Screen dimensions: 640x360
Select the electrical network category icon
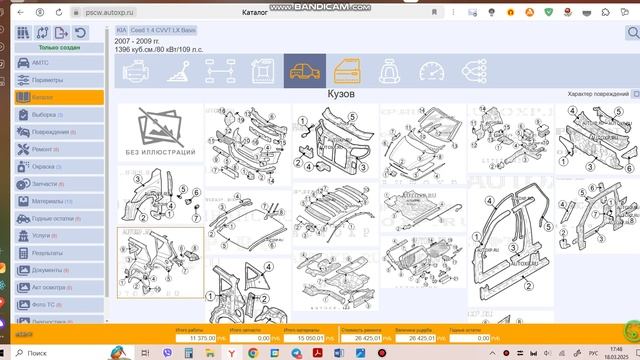(474, 71)
